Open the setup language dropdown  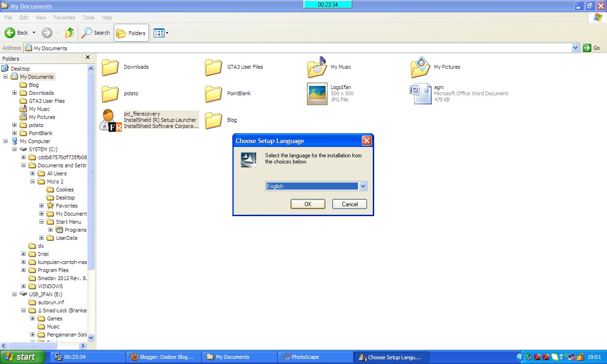click(363, 186)
